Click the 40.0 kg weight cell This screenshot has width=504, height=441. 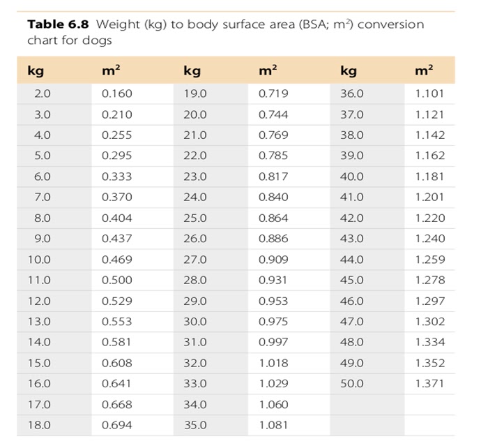click(352, 177)
